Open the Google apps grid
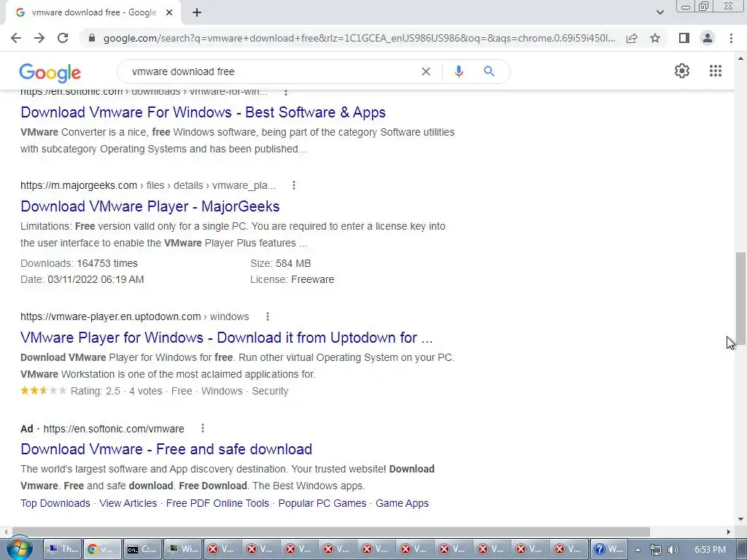747x560 pixels. click(x=715, y=71)
